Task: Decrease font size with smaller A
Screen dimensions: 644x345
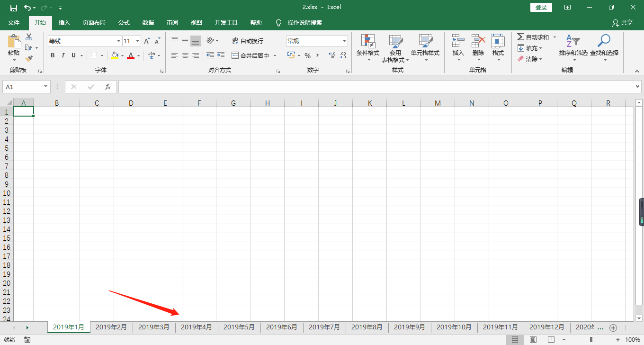Action: coord(157,41)
